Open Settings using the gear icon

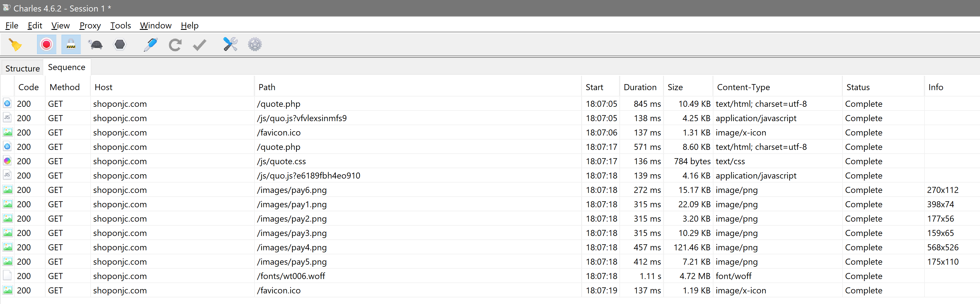[255, 44]
